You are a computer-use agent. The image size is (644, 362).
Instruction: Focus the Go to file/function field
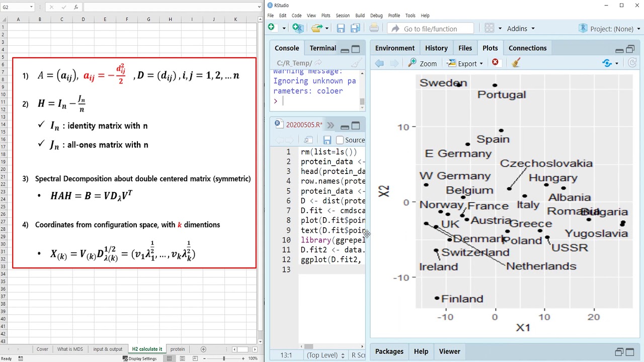[431, 29]
